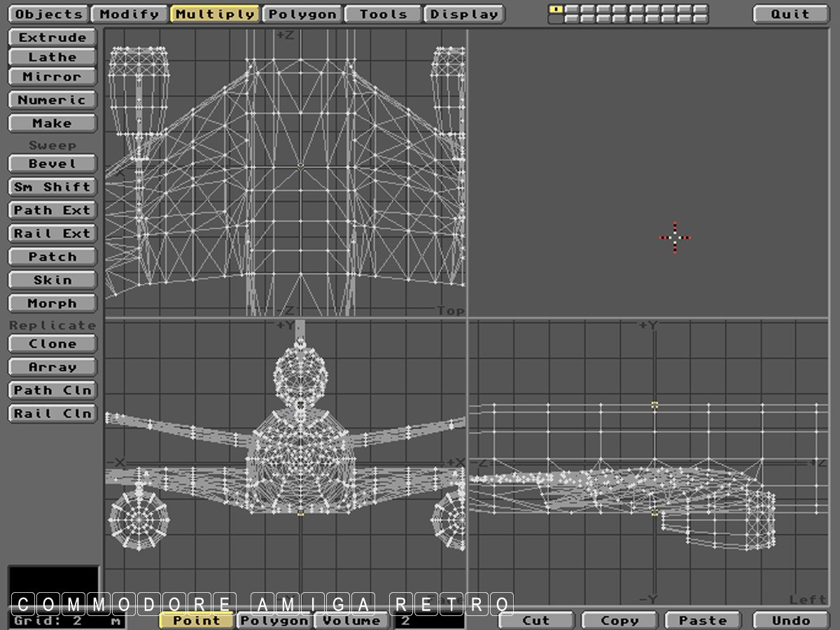
Task: Switch to Point selection mode
Action: point(197,620)
